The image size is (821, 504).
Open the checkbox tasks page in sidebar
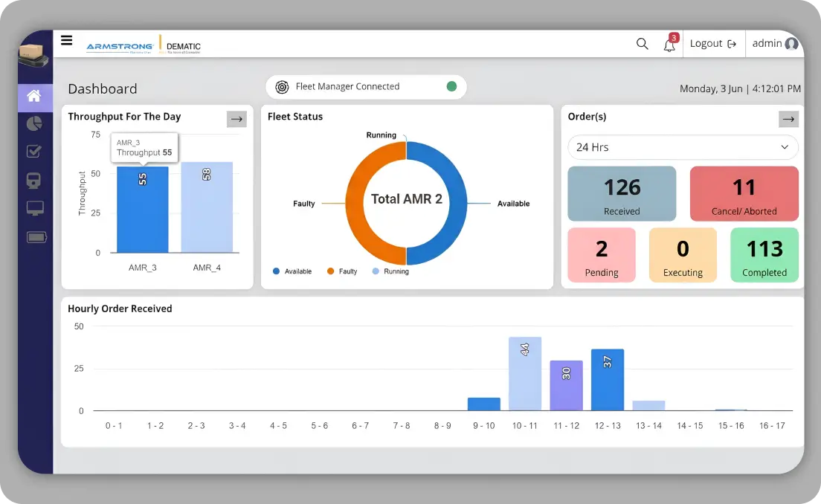(x=34, y=151)
